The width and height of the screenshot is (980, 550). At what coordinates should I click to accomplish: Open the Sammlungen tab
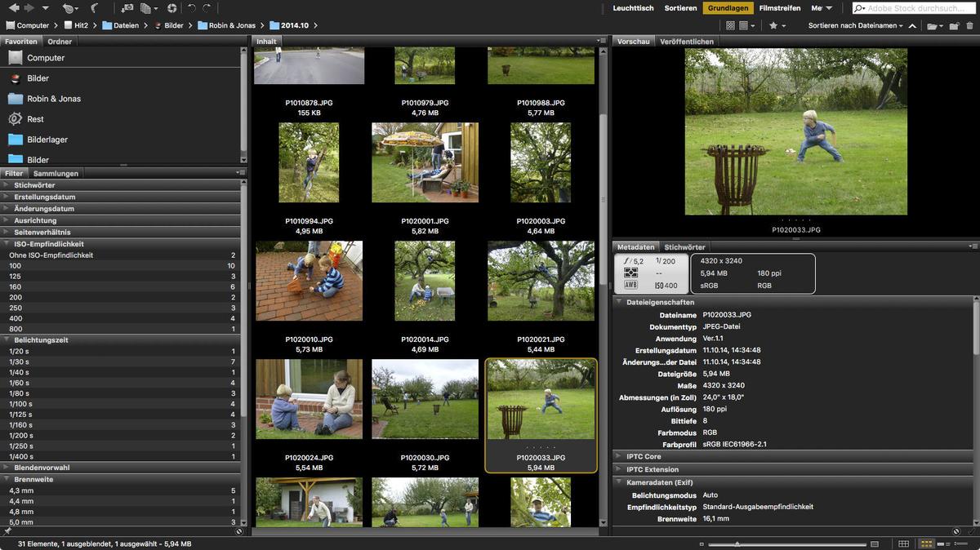(x=56, y=173)
